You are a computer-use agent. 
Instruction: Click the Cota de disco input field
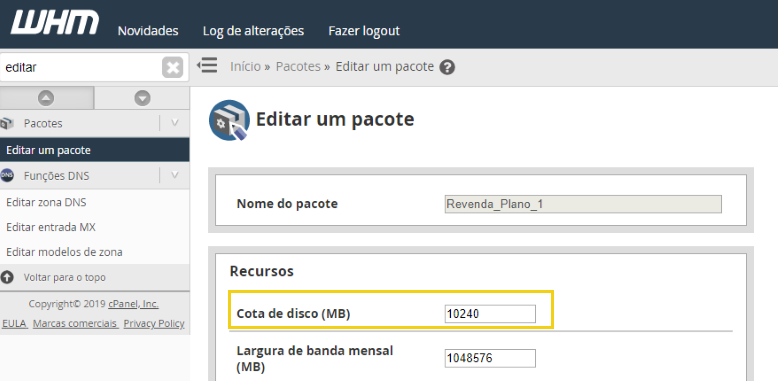coord(490,314)
